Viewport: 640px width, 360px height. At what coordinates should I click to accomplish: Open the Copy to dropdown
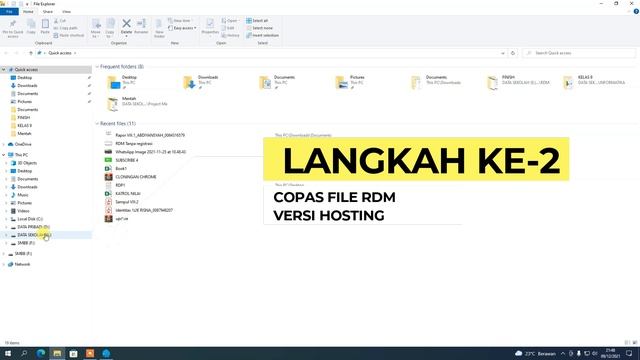click(110, 29)
